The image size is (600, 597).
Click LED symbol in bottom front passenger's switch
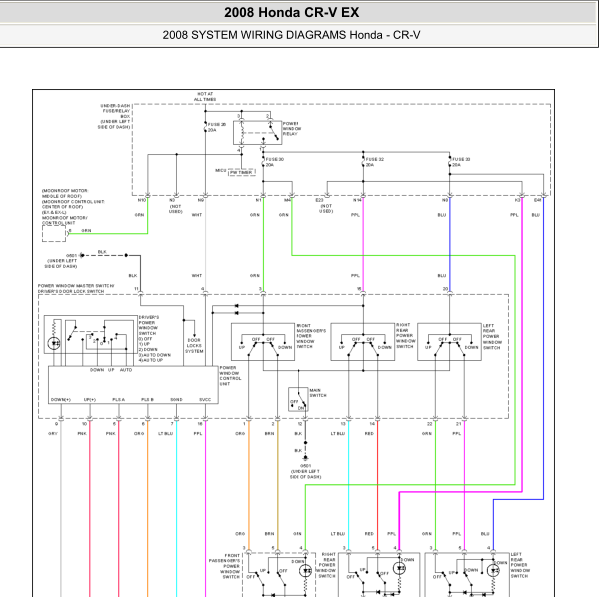click(x=306, y=571)
